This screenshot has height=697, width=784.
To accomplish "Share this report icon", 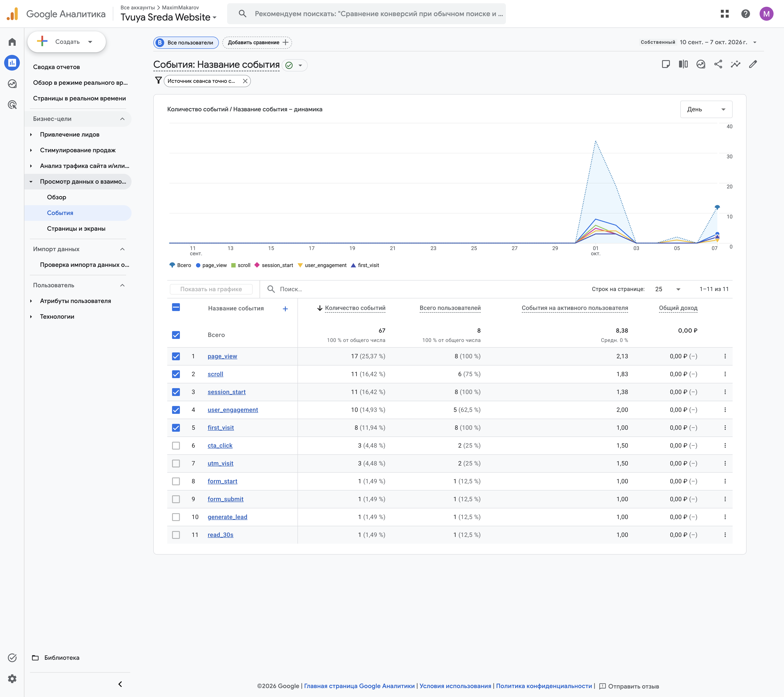I will click(718, 64).
